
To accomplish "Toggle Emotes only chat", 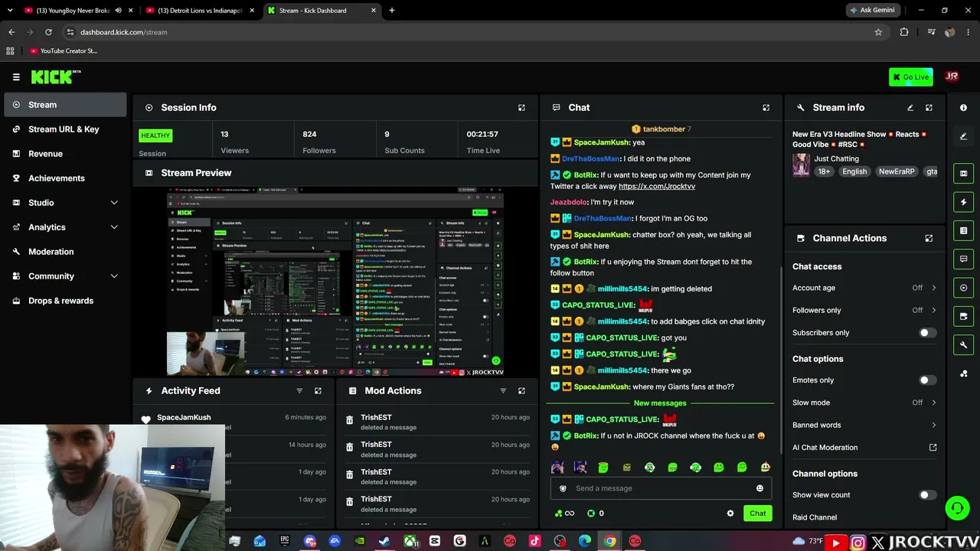I will tap(926, 380).
